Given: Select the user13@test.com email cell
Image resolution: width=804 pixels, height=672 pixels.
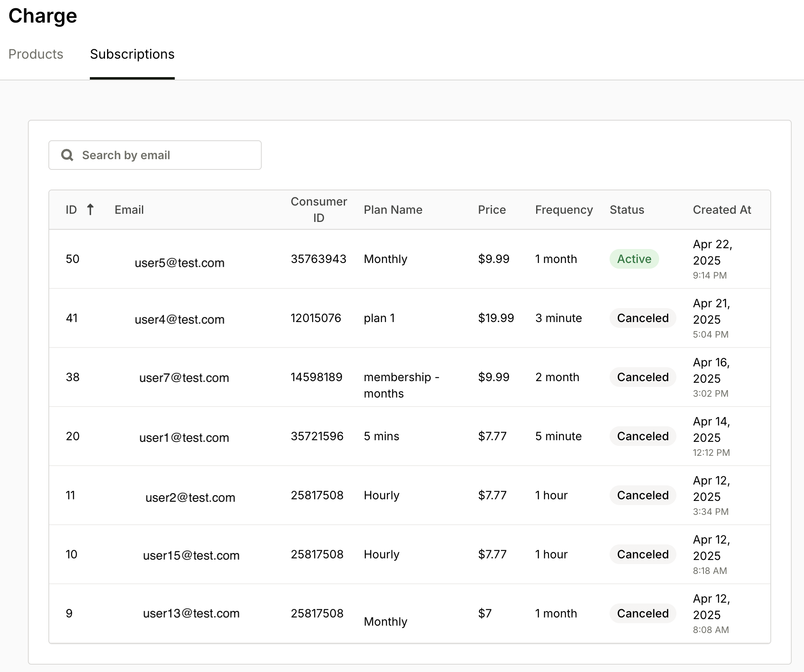Looking at the screenshot, I should [191, 613].
